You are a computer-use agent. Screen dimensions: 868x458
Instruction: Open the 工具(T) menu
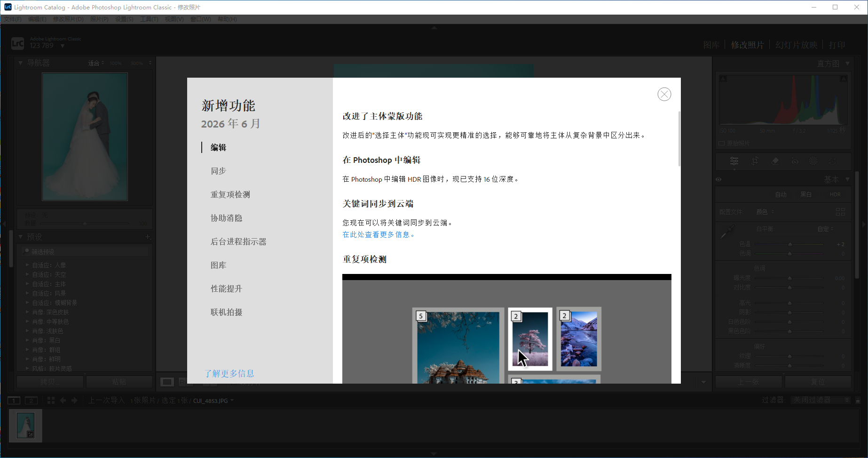pyautogui.click(x=149, y=19)
